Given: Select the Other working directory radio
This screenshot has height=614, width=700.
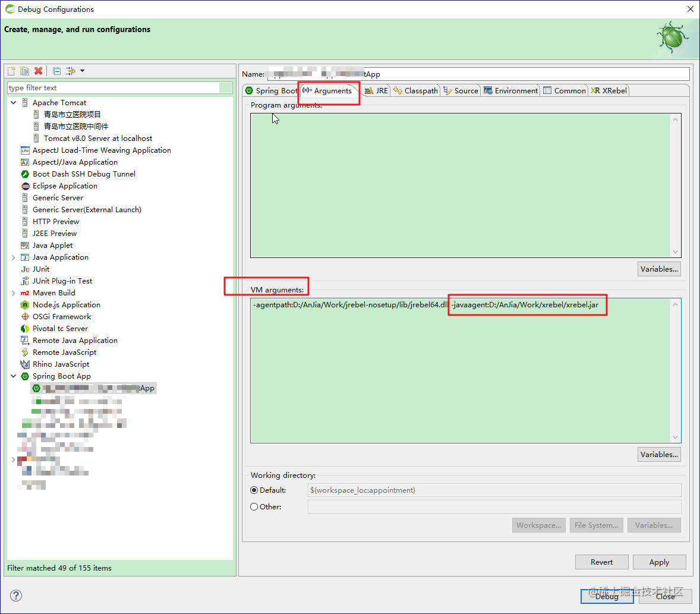Looking at the screenshot, I should (254, 507).
